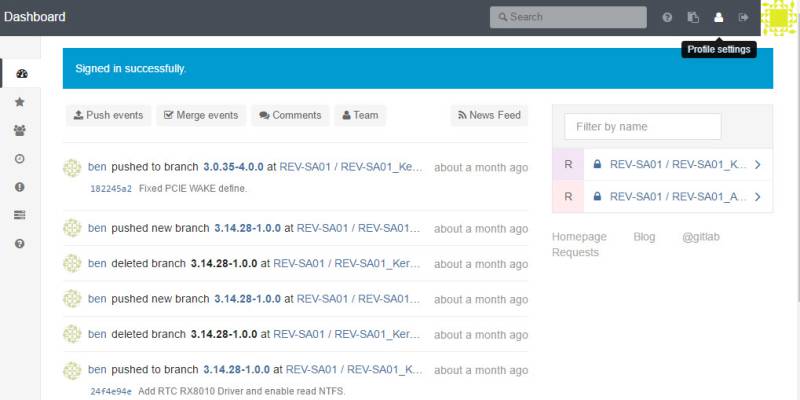This screenshot has width=800, height=400.
Task: Open groups via people sidebar icon
Action: 20,131
